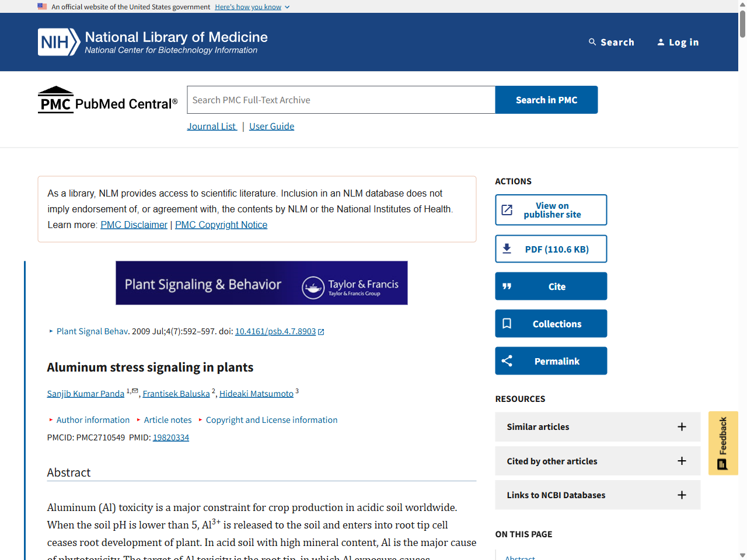The image size is (747, 560).
Task: Toggle the Author information disclosure
Action: (92, 420)
